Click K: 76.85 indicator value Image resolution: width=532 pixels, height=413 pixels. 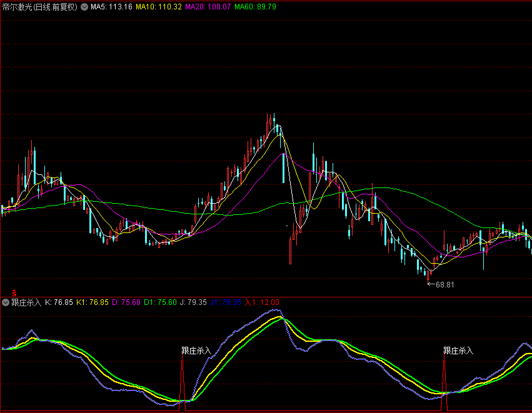click(59, 302)
